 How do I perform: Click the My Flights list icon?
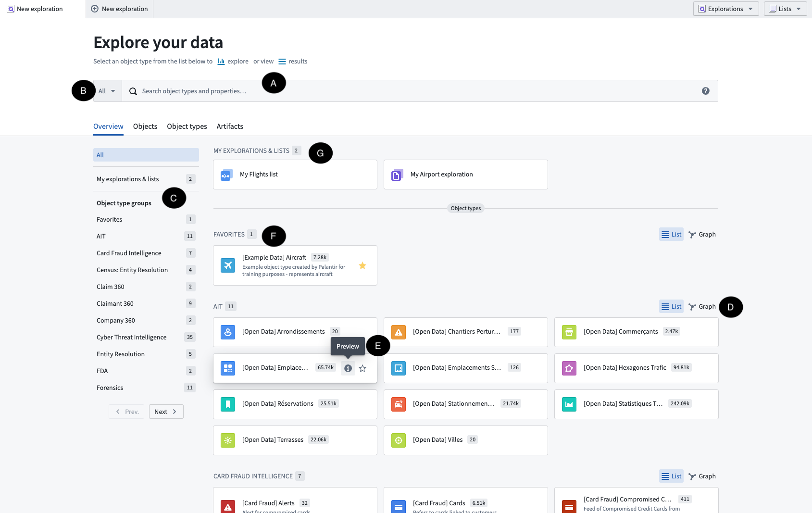(x=226, y=175)
